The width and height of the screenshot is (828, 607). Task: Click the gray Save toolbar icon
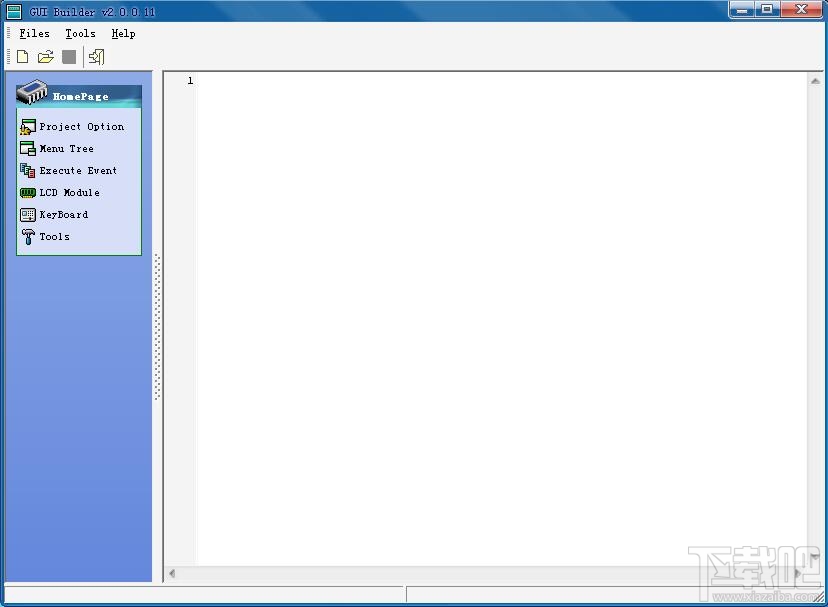click(69, 57)
